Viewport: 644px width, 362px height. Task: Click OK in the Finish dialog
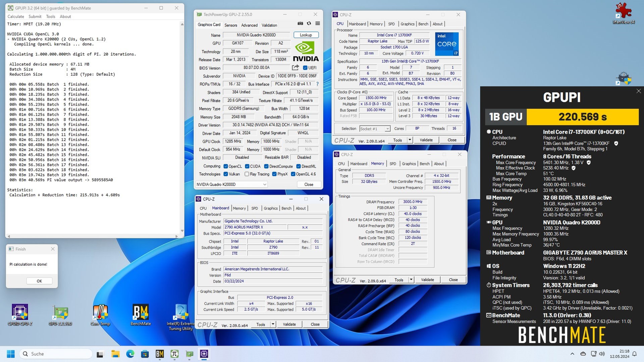(39, 281)
